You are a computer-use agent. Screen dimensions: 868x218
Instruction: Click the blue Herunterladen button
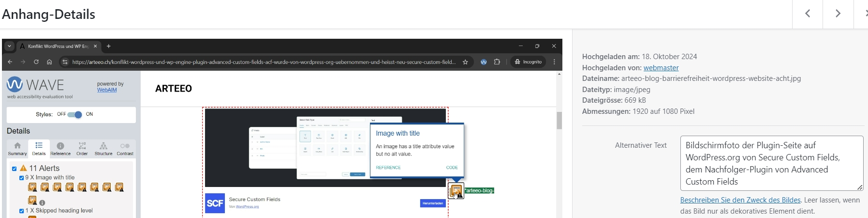pyautogui.click(x=433, y=203)
